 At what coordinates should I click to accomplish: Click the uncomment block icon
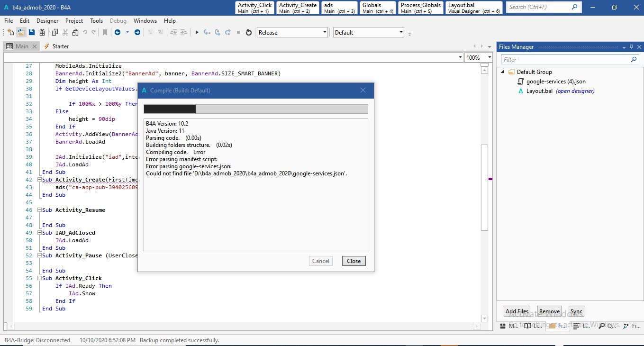161,32
